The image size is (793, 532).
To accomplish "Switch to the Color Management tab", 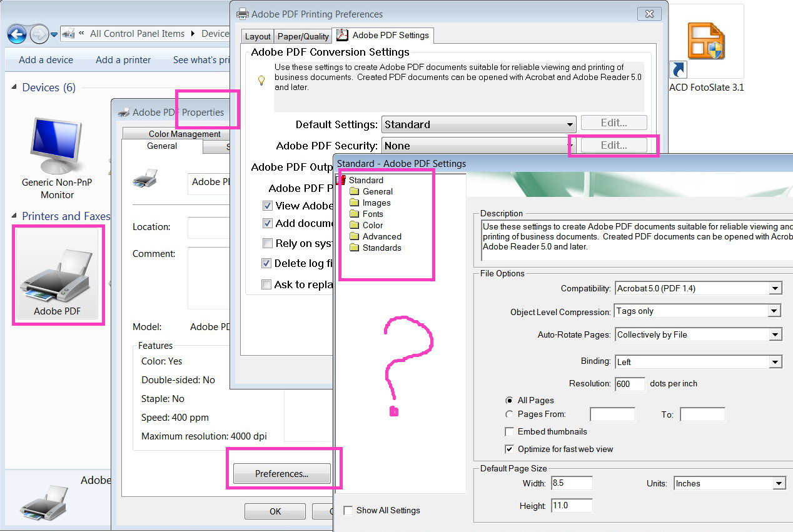I will tap(184, 134).
